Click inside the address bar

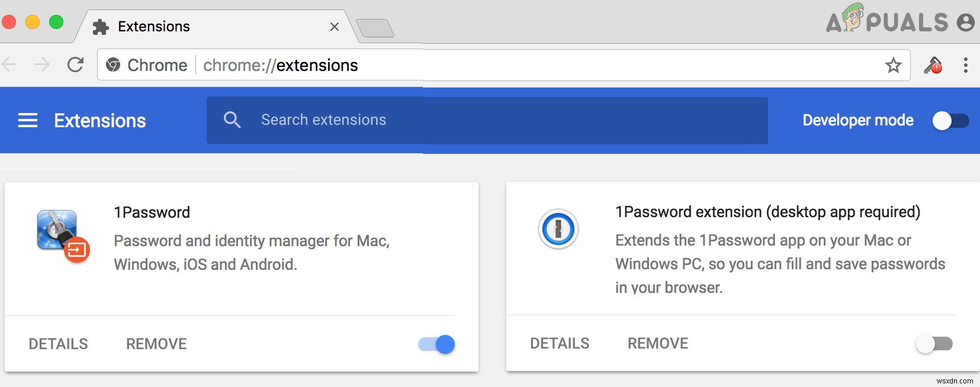click(474, 65)
